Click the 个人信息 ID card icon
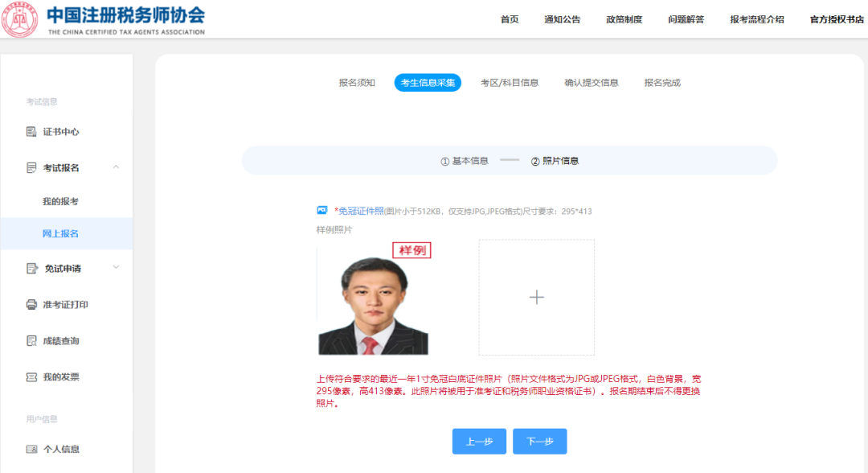 [31, 449]
